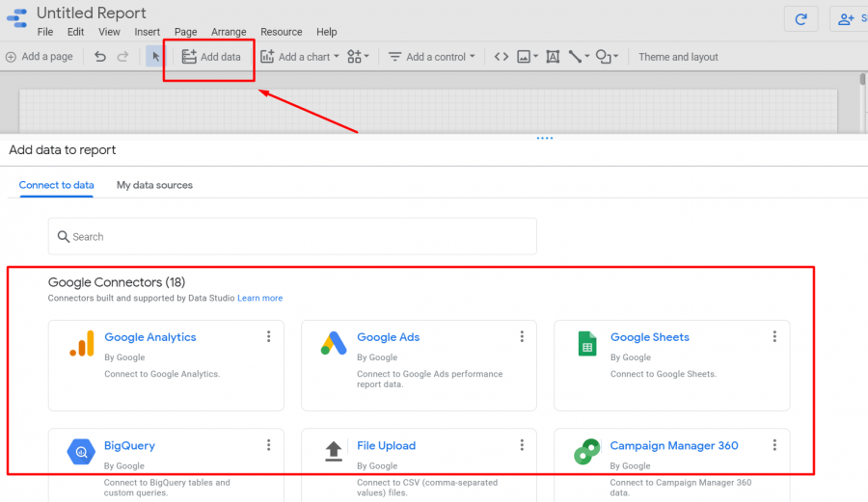Switch to My data sources tab
868x502 pixels.
154,185
